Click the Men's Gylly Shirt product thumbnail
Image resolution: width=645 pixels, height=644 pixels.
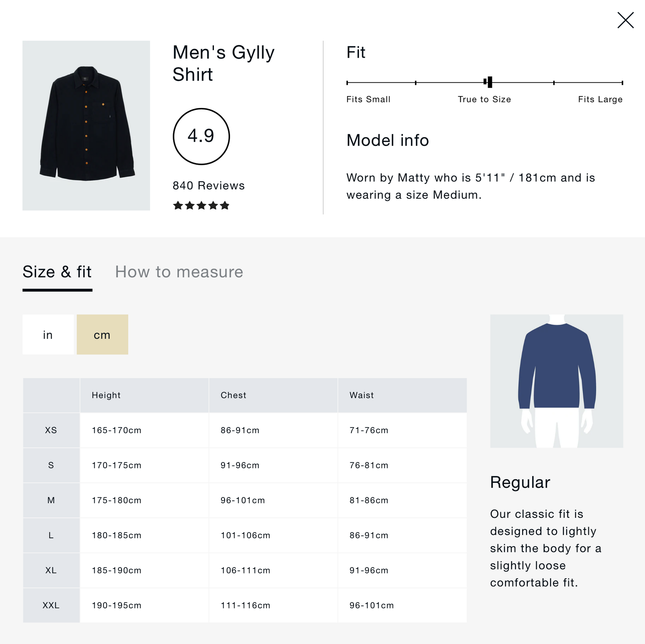pos(86,125)
